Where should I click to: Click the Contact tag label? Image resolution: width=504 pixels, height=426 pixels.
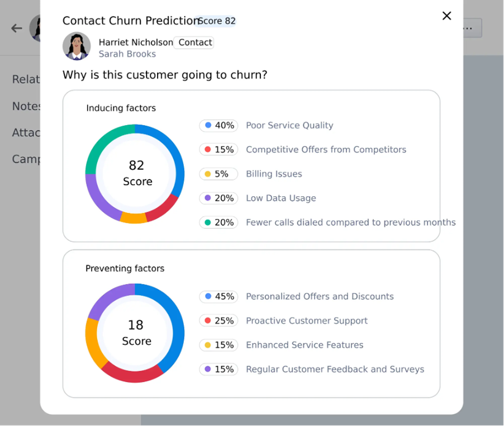point(194,42)
